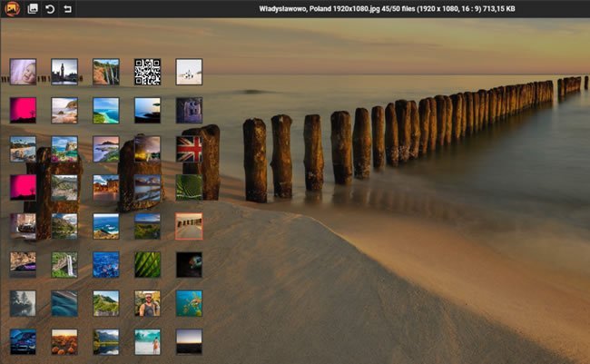This screenshot has height=364, width=590.
Task: Select the winding river canyon thumbnail
Action: [x=64, y=188]
